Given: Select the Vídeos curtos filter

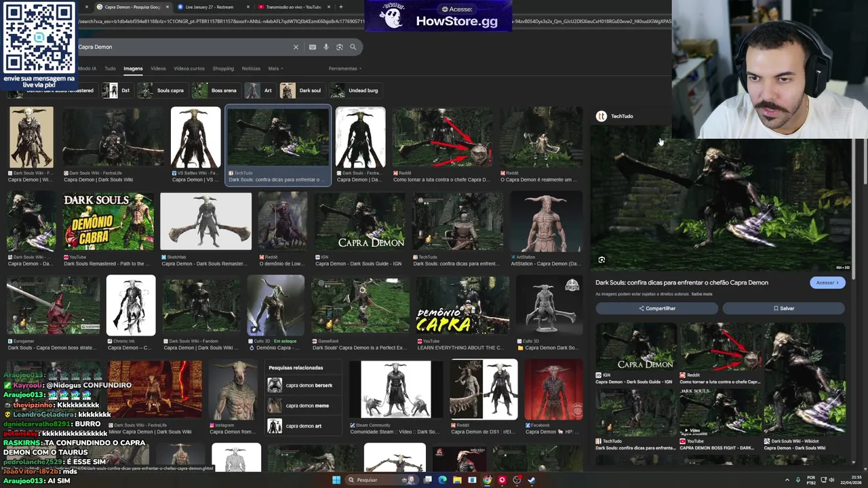Looking at the screenshot, I should pyautogui.click(x=189, y=68).
